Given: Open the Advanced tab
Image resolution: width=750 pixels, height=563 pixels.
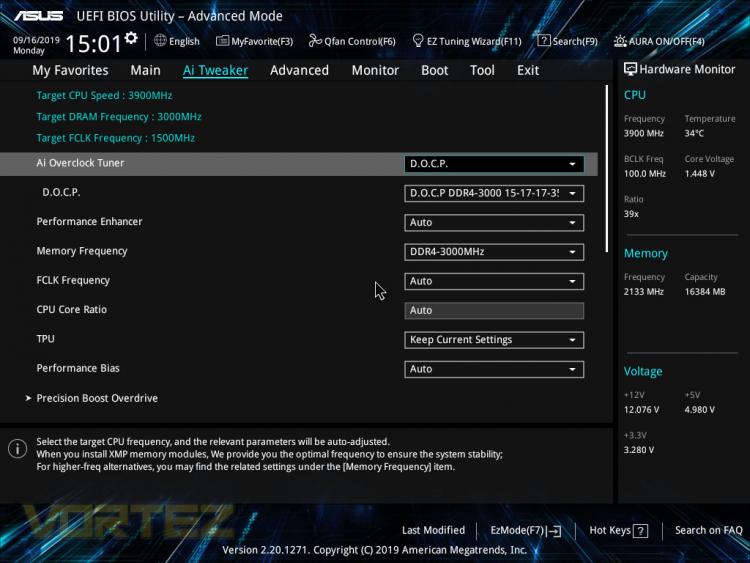Looking at the screenshot, I should pyautogui.click(x=299, y=70).
